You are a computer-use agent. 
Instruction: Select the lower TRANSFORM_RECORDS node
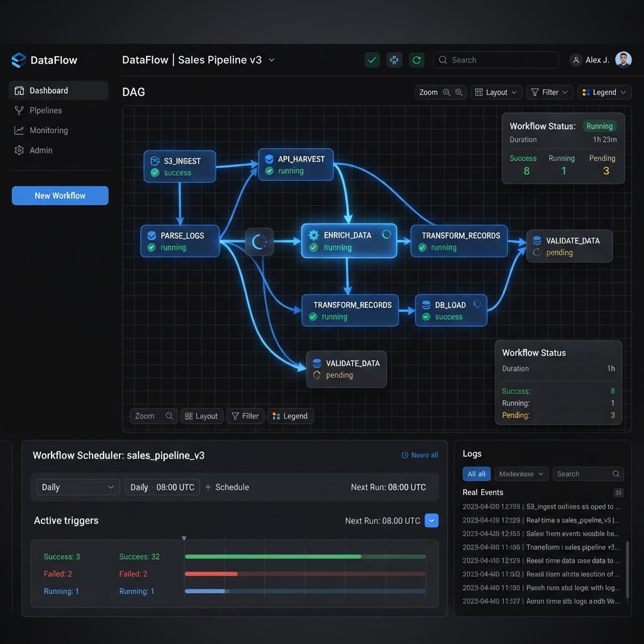pyautogui.click(x=350, y=311)
